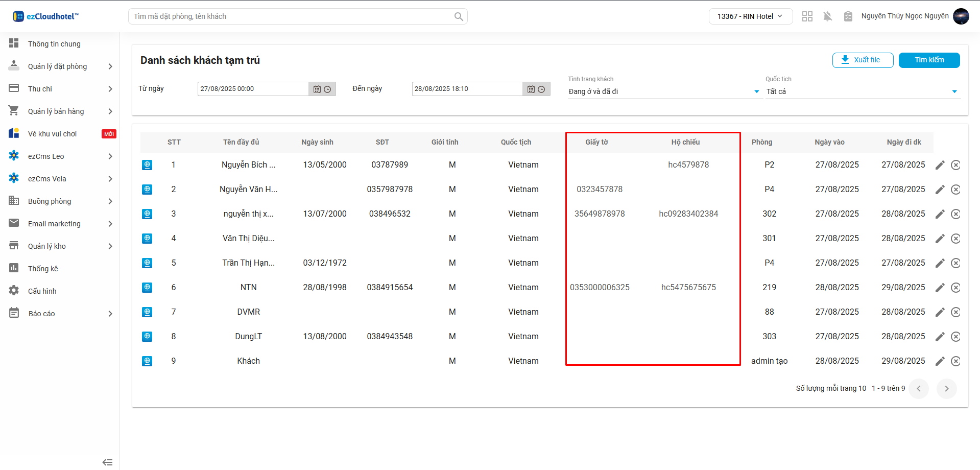Screen dimensions: 980x470
Task: Open the 13367 - RIN Hotel selector
Action: coord(750,16)
